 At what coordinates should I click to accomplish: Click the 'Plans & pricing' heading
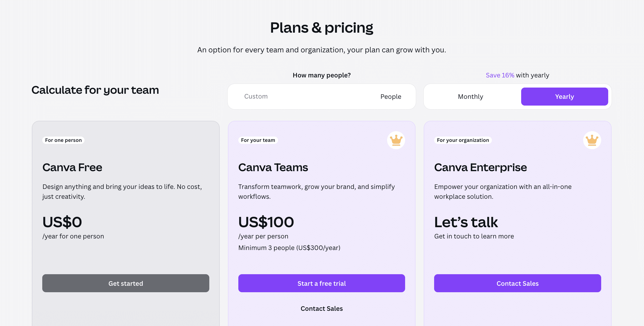[x=321, y=27]
